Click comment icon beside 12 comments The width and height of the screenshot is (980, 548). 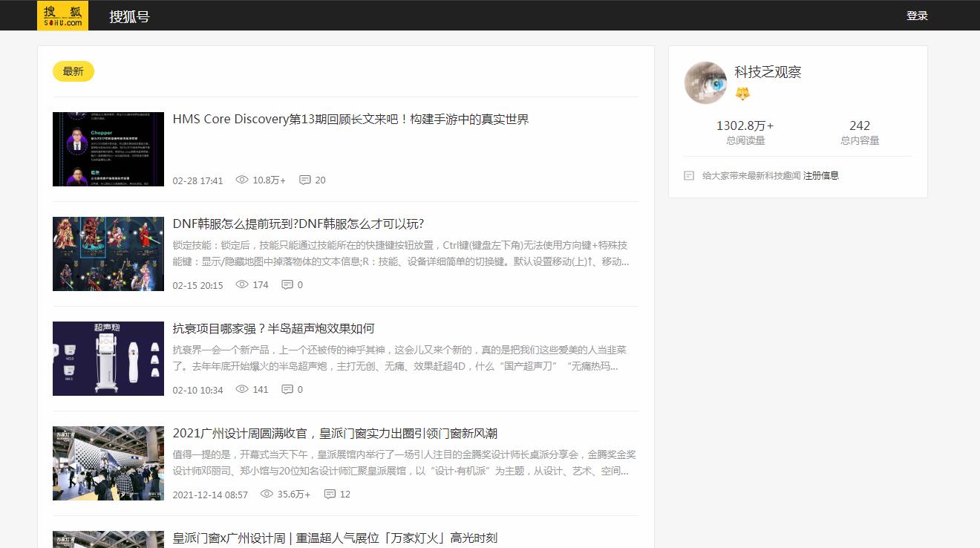point(330,494)
